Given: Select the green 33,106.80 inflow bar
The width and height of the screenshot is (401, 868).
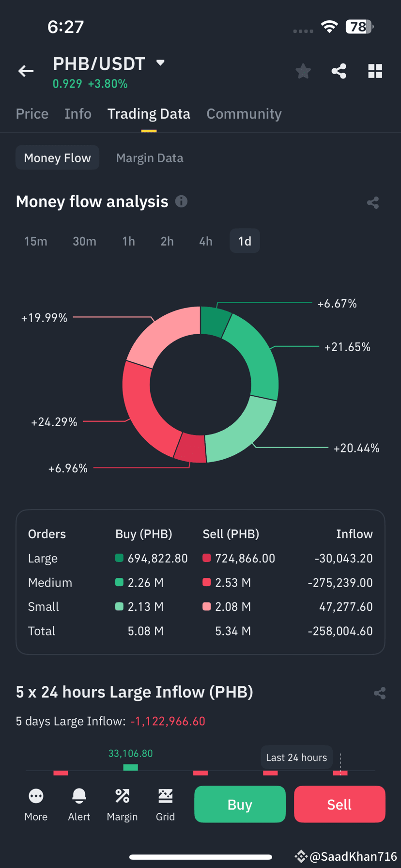Looking at the screenshot, I should (x=131, y=767).
